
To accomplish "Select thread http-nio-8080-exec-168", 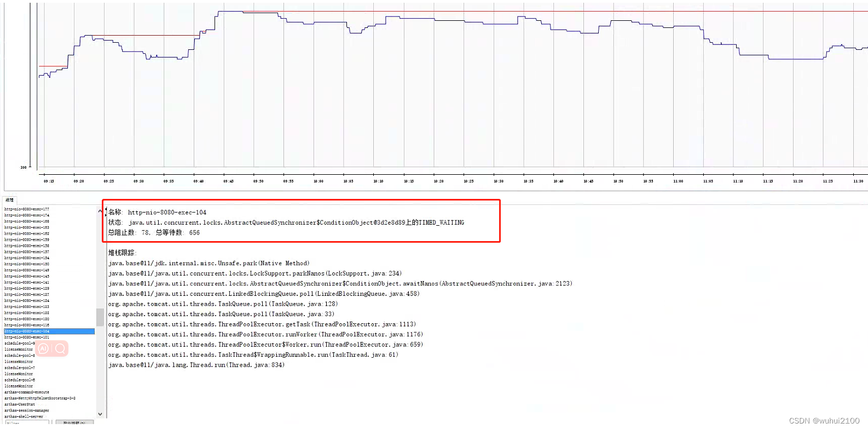I will 27,221.
